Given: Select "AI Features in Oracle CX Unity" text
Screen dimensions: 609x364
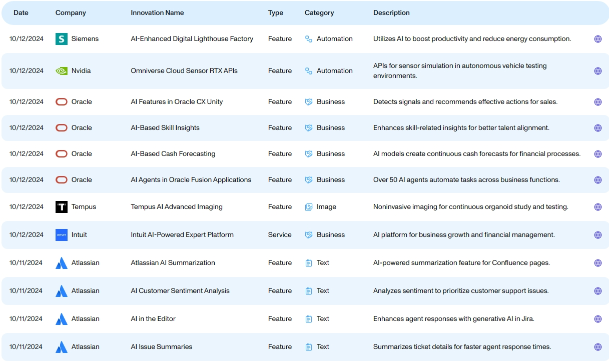Looking at the screenshot, I should [177, 102].
